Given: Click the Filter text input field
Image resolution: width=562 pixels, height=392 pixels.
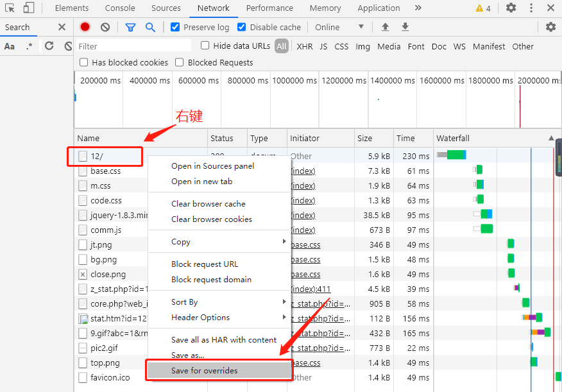Looking at the screenshot, I should point(133,46).
